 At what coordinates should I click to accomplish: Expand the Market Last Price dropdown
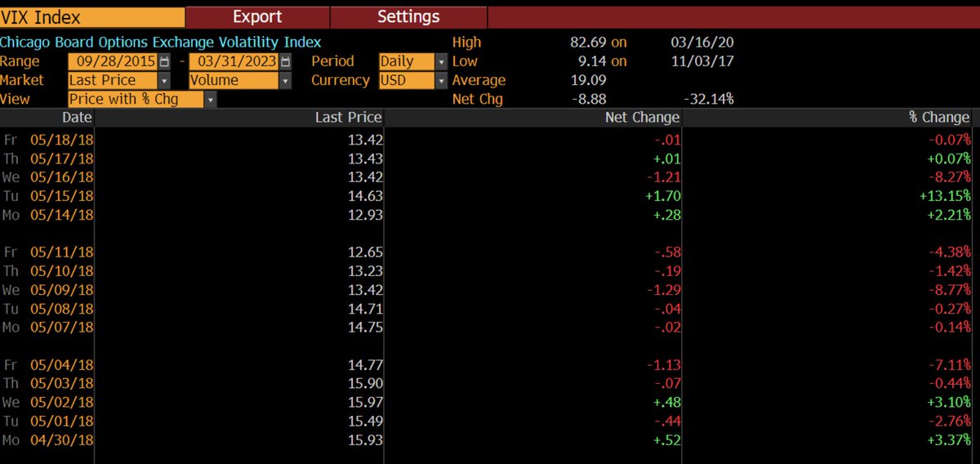[x=164, y=80]
